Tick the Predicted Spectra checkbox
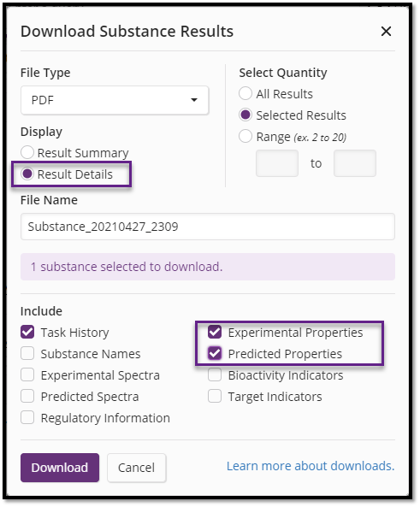420x507 pixels. 27,396
